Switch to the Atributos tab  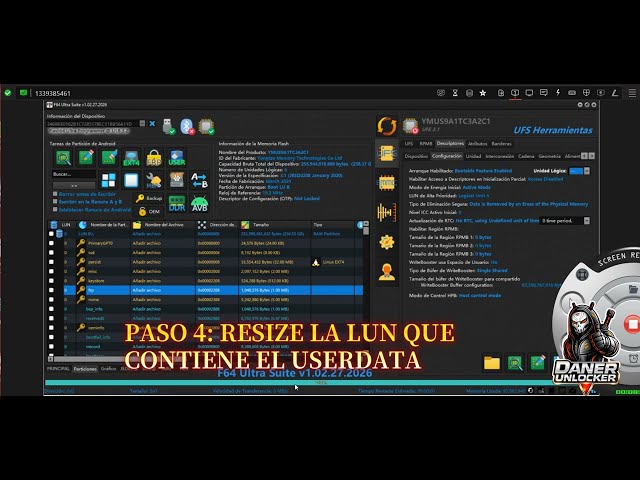tap(477, 144)
